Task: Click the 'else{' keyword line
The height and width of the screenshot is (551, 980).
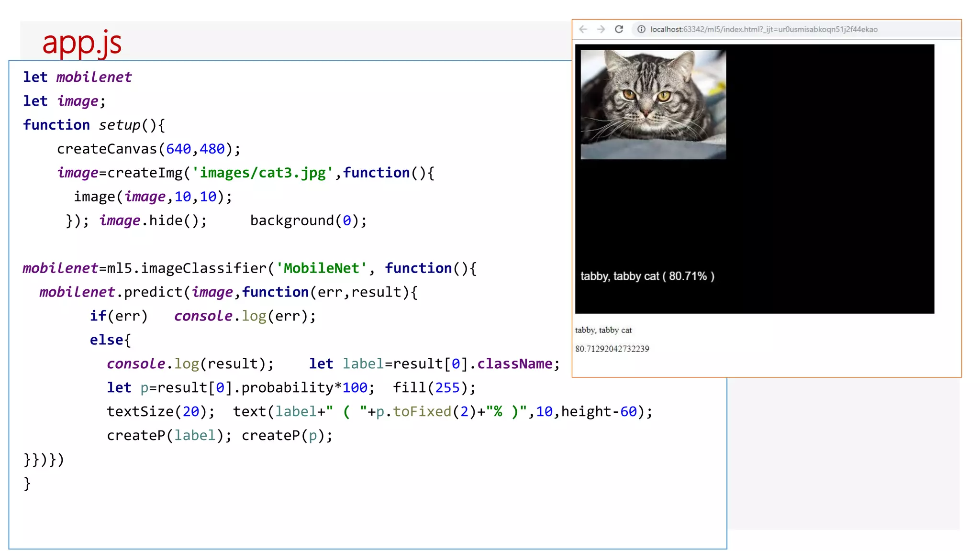Action: pos(111,340)
